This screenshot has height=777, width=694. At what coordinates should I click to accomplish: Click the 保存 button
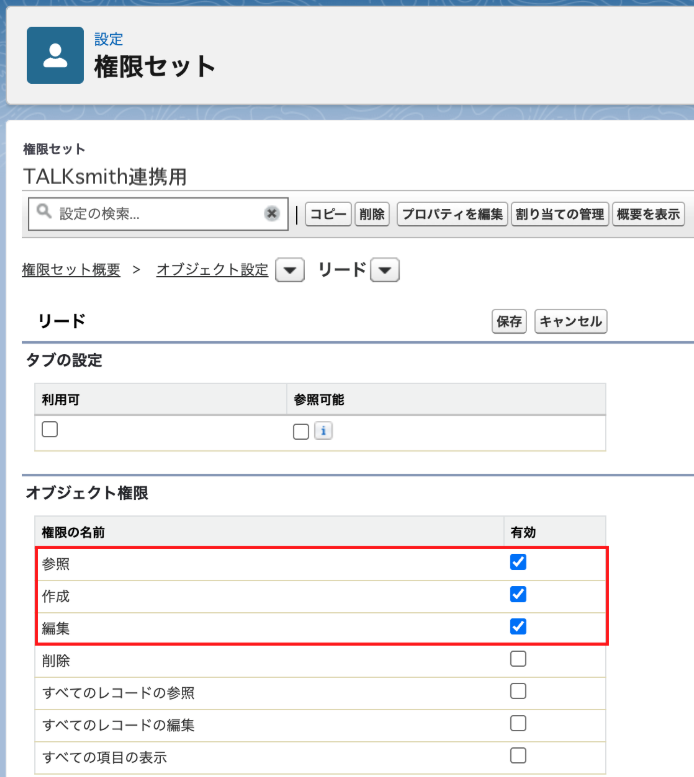coord(509,322)
